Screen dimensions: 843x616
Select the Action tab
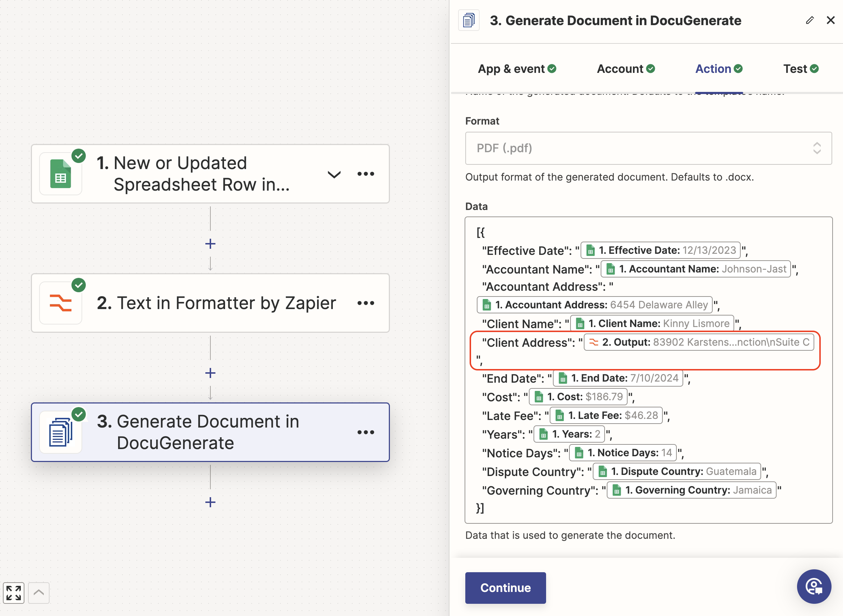point(719,69)
